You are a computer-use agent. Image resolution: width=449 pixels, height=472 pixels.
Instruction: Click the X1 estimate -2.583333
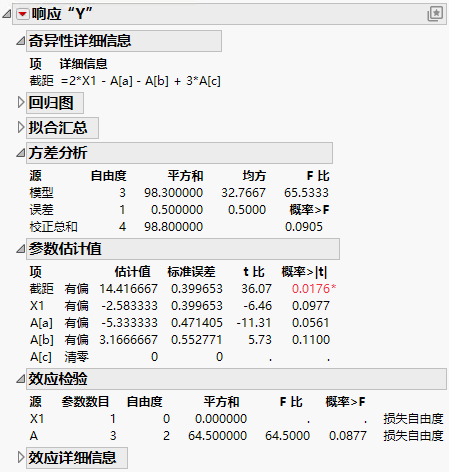[129, 306]
